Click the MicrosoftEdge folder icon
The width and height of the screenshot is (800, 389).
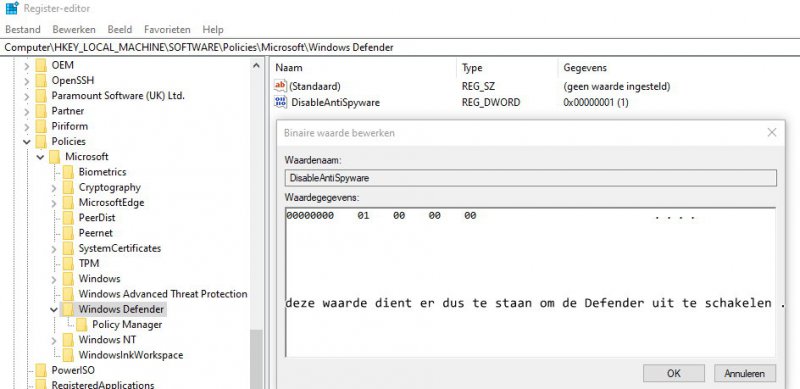[x=68, y=203]
